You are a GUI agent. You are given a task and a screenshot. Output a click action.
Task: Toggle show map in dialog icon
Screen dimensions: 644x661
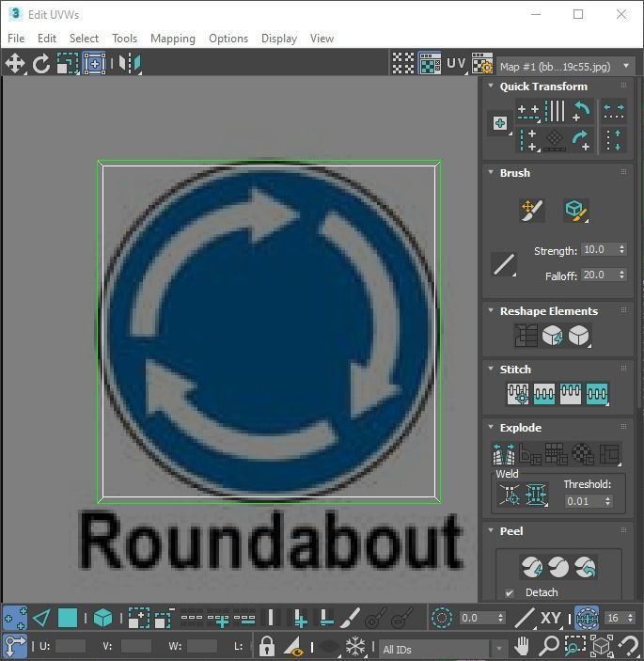coord(430,64)
